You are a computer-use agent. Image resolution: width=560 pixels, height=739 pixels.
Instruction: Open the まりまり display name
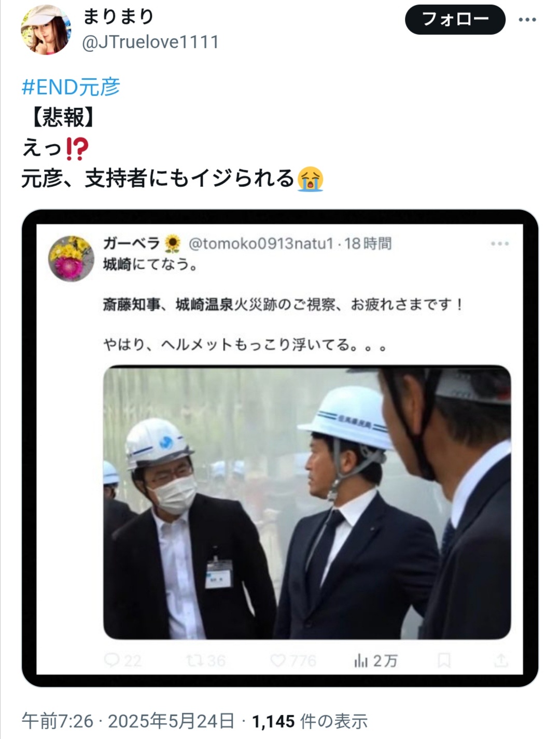click(119, 17)
